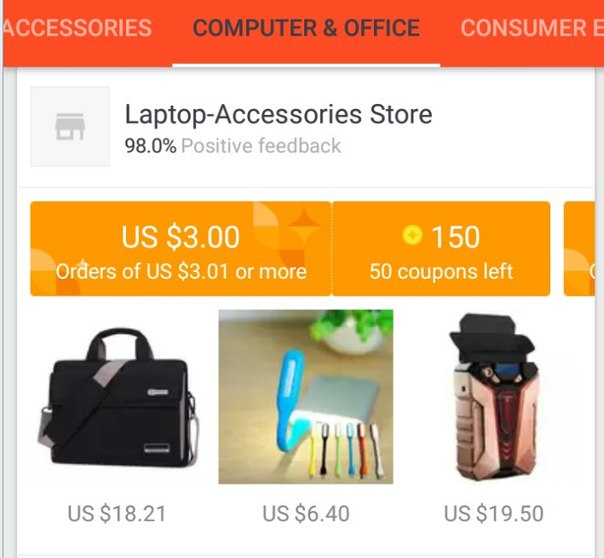Viewport: 604px width, 558px height.
Task: Tap the yellow coin icon beside 150
Action: (x=412, y=235)
